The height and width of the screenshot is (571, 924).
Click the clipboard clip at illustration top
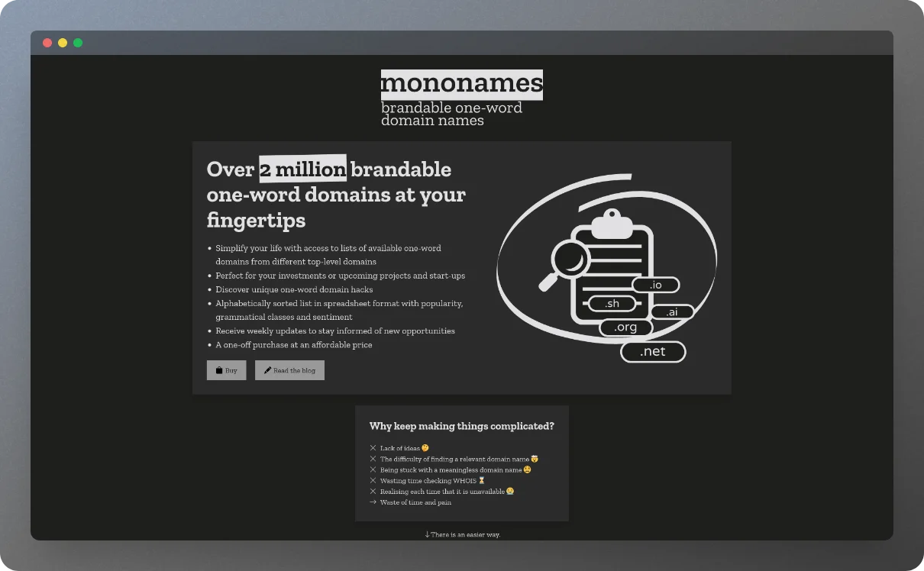(x=612, y=222)
